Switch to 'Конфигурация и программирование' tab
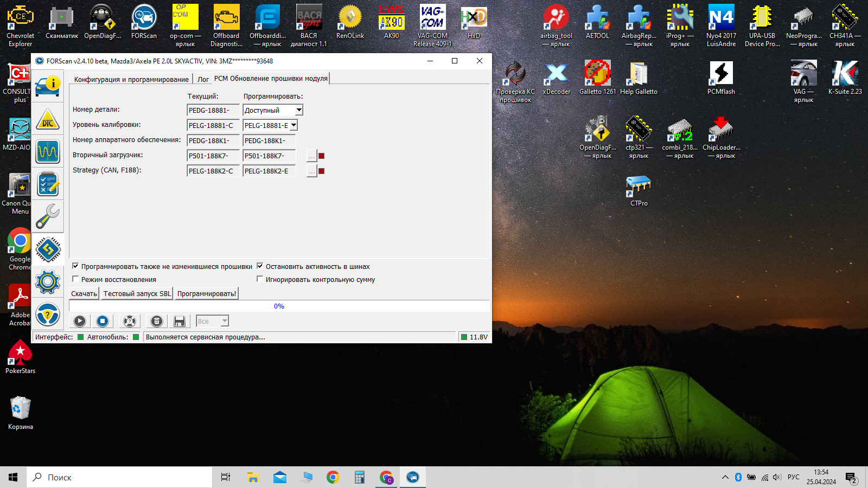Viewport: 868px width, 488px height. (x=131, y=79)
